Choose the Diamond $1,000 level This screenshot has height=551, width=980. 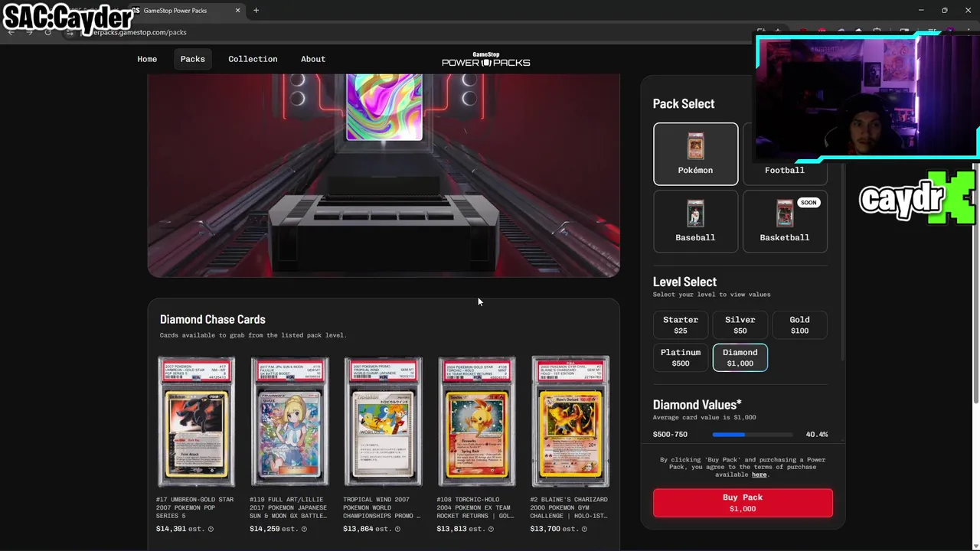740,357
